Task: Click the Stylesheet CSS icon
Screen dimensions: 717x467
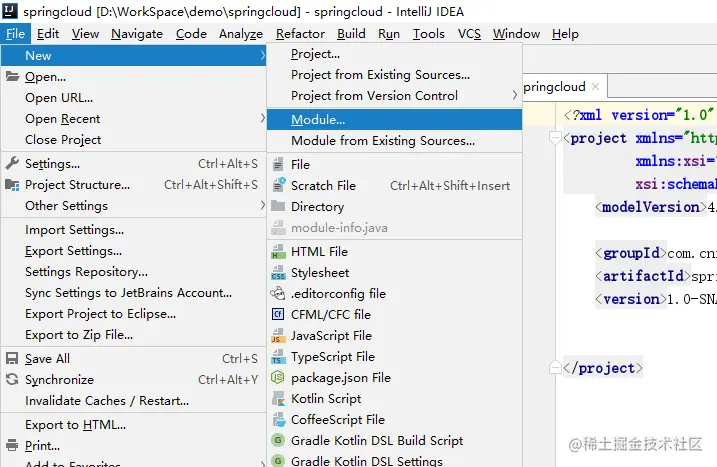Action: click(x=278, y=273)
